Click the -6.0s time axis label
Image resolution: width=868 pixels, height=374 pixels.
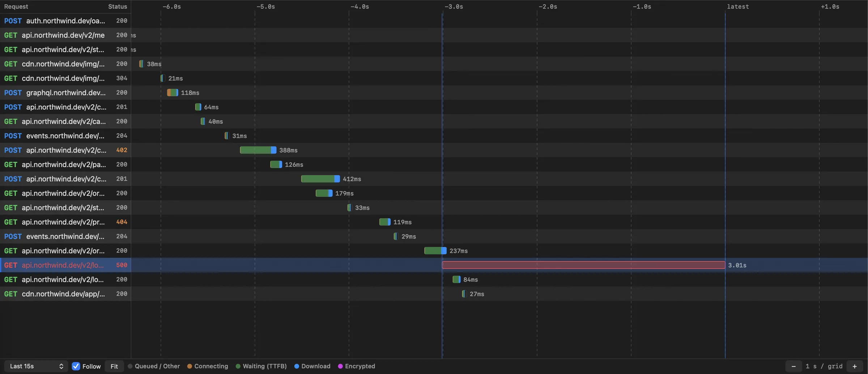click(x=171, y=7)
